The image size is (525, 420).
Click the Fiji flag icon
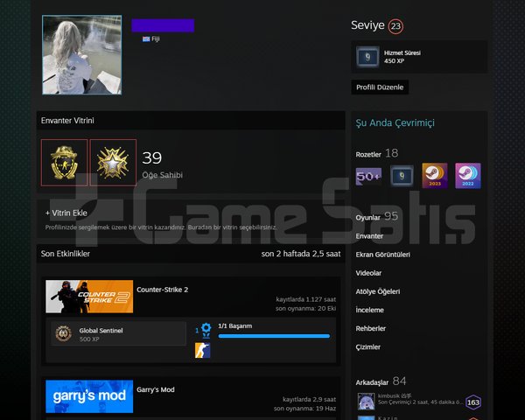point(146,38)
